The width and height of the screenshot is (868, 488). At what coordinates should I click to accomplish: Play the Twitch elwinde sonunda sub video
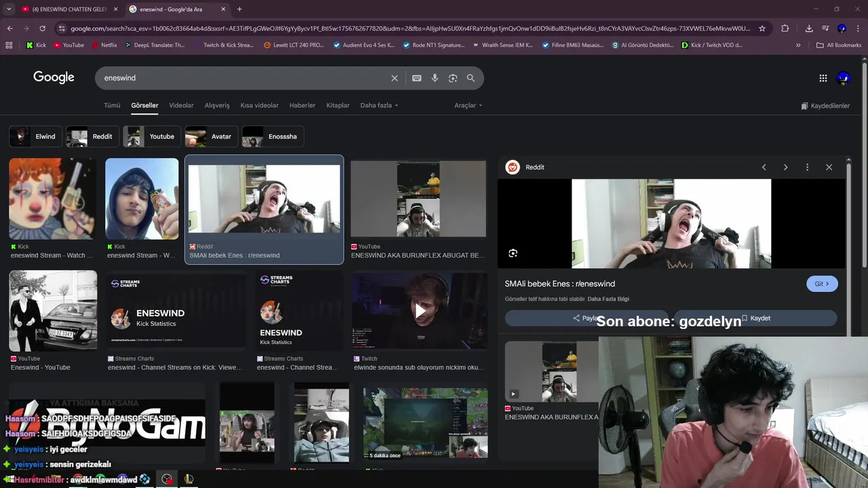pyautogui.click(x=420, y=310)
